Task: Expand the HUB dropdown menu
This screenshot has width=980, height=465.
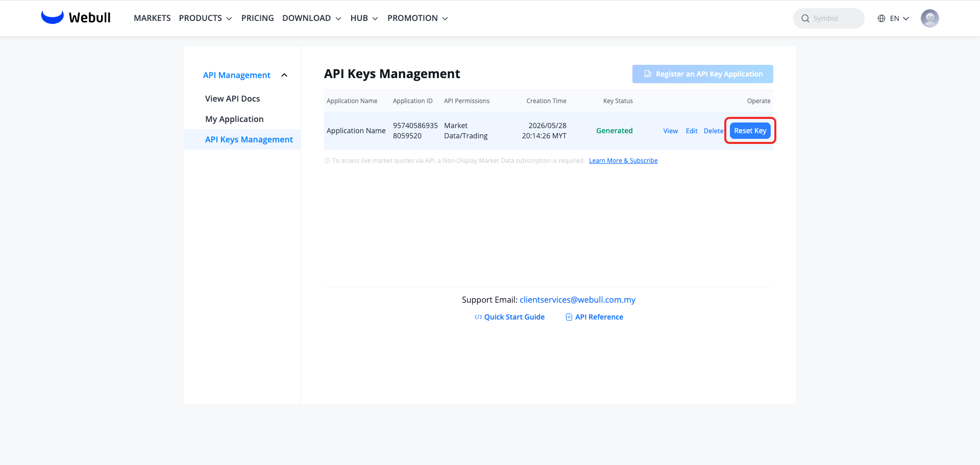Action: 364,18
